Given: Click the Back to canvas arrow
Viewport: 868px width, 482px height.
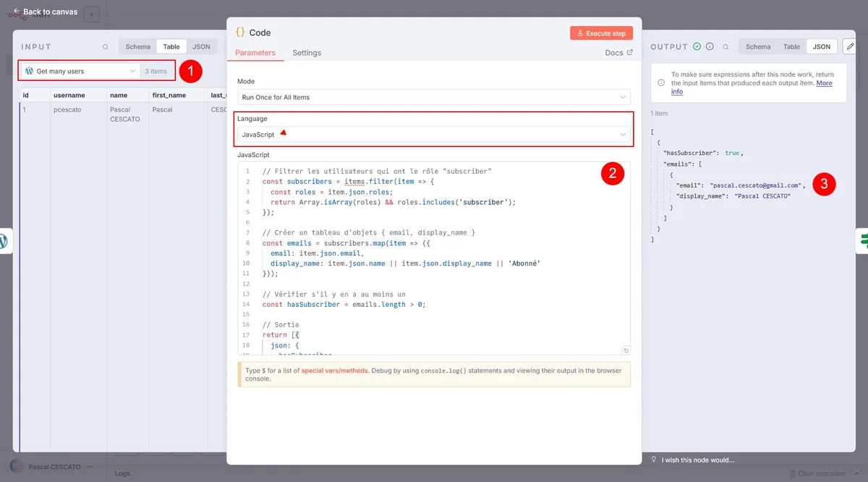Looking at the screenshot, I should (17, 12).
